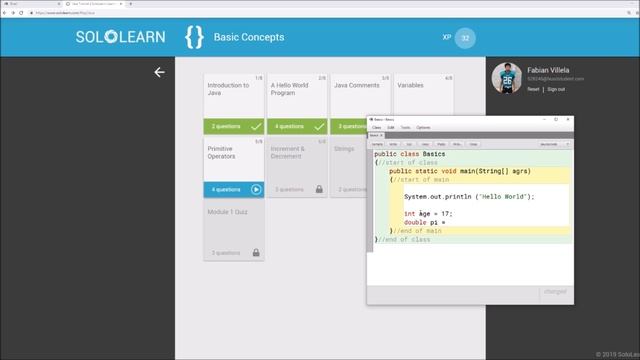Click the play icon on Primitive Operators
This screenshot has width=640, height=360.
256,189
